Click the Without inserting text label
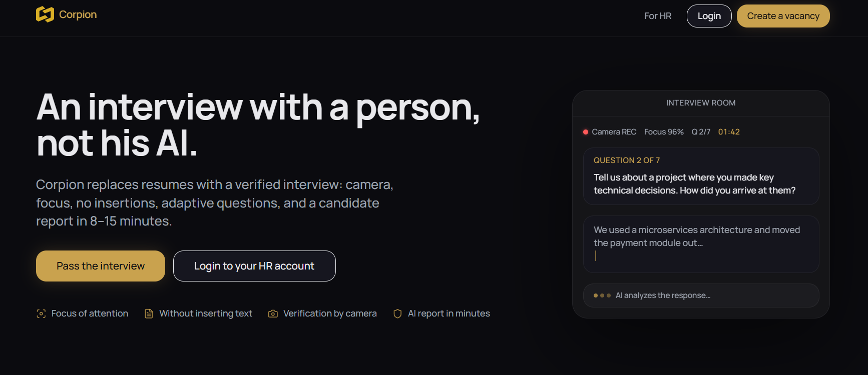868x375 pixels. tap(206, 313)
